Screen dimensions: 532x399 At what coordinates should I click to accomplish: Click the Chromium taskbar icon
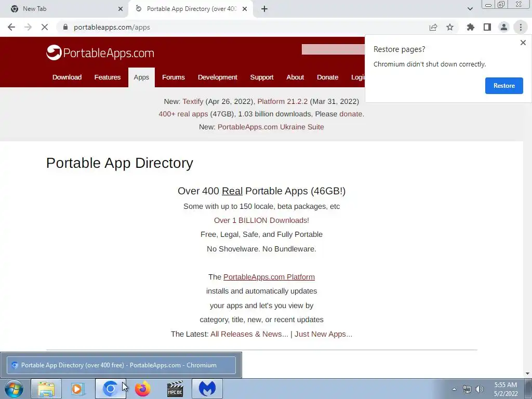pos(110,389)
